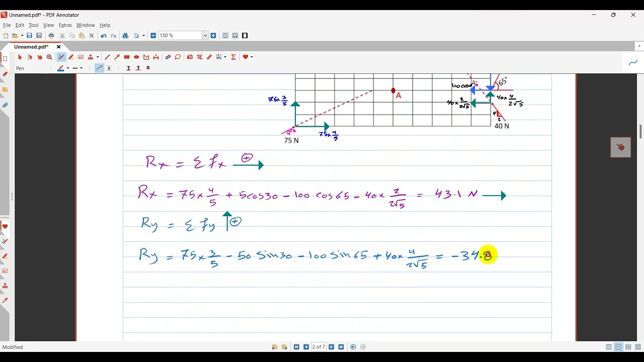Viewport: 644px width, 362px height.
Task: Select the Stamp tool
Action: point(91,57)
